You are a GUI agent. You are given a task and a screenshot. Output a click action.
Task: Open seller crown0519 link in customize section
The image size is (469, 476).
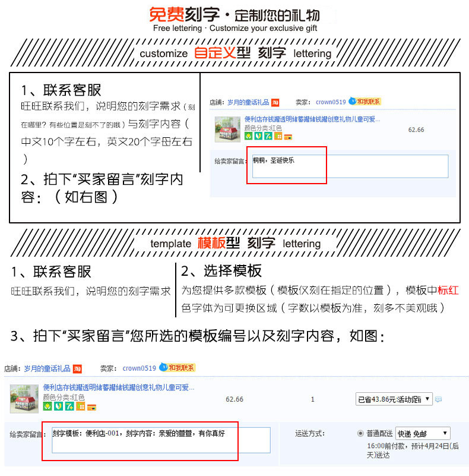tap(331, 102)
